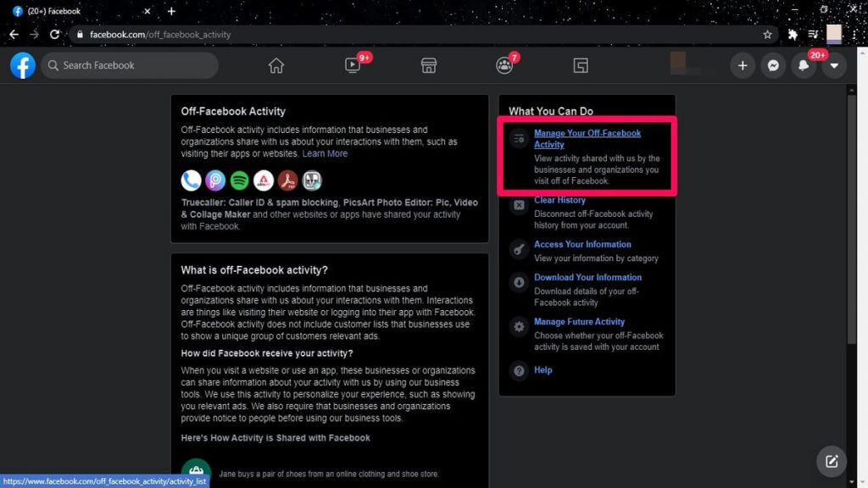Click the Learn More link

click(325, 153)
